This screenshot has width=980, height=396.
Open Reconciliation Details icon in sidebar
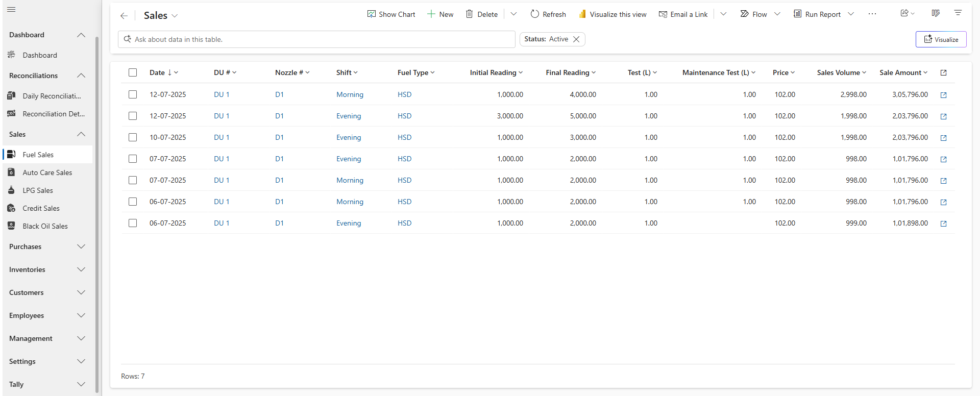click(11, 113)
